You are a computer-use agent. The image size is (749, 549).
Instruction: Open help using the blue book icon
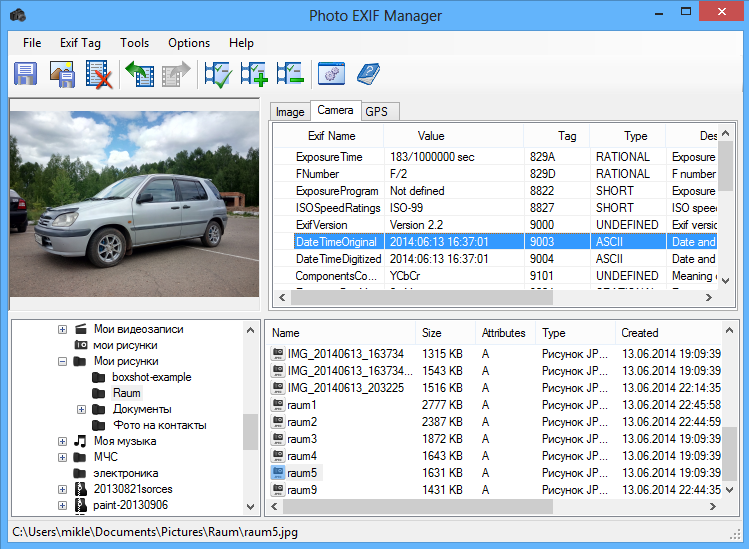point(368,74)
